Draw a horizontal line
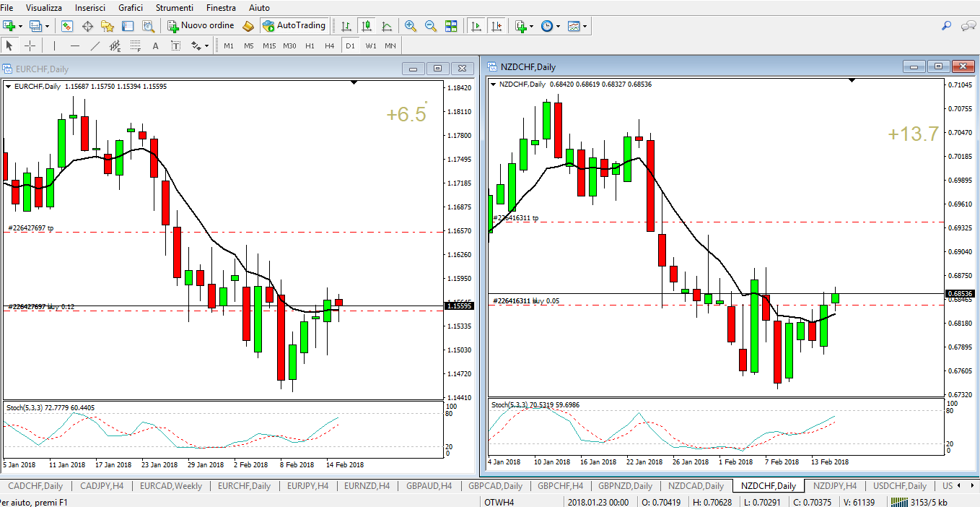Screen dimensions: 980x507 [x=74, y=45]
